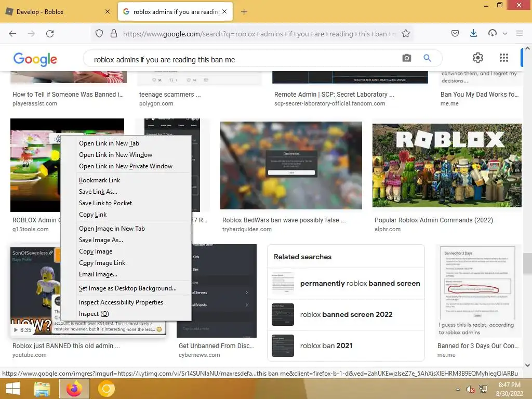
Task: Open the Roblox BedWars ban wave thumbnail
Action: click(x=291, y=165)
